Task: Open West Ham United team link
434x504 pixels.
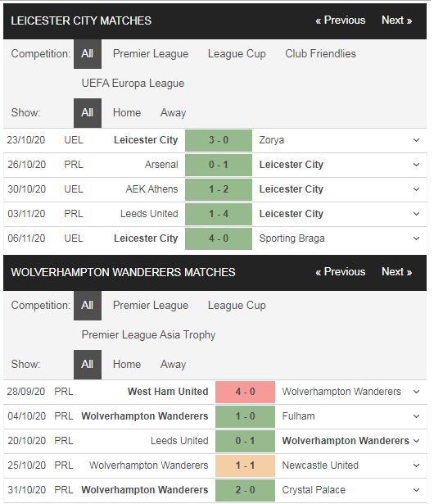Action: (x=168, y=392)
